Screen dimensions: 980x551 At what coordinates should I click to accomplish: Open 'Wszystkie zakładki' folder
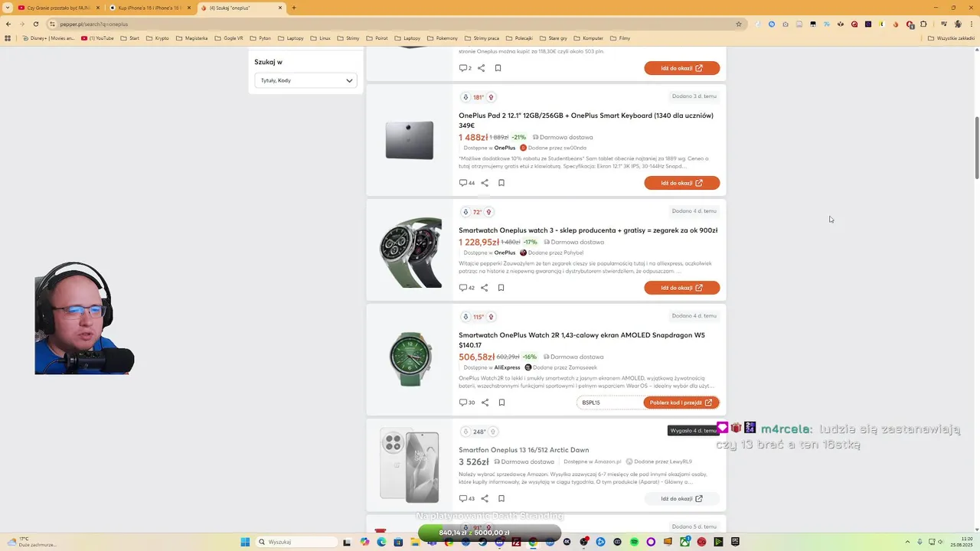click(952, 37)
